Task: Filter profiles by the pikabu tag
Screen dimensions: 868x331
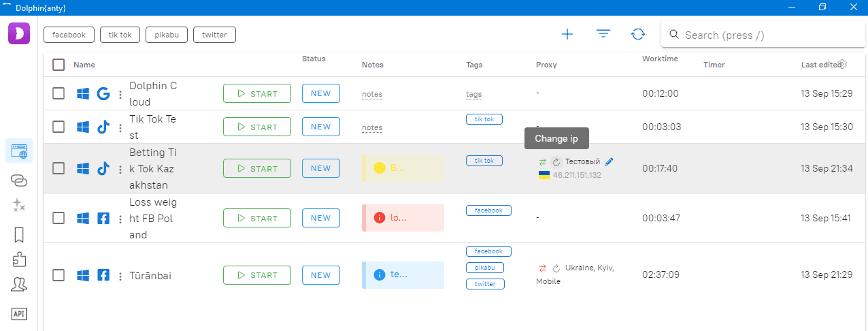Action: coord(166,35)
